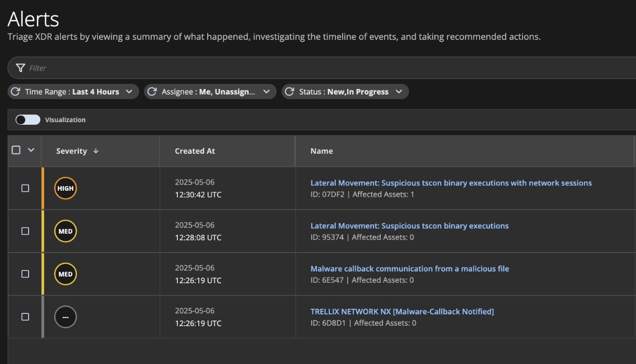
Task: Click the HIGH severity badge
Action: [65, 188]
